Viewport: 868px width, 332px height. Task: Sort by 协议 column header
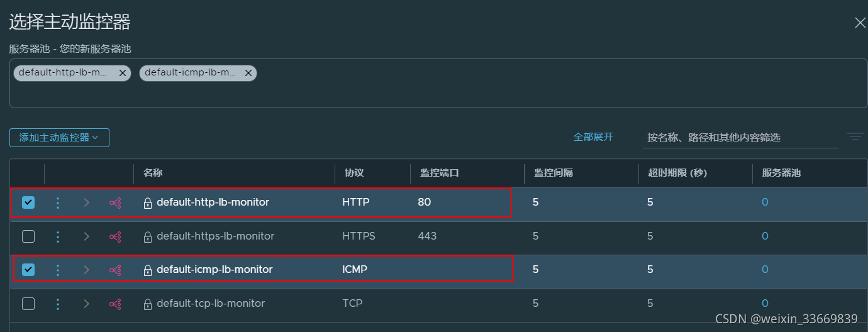[x=354, y=172]
